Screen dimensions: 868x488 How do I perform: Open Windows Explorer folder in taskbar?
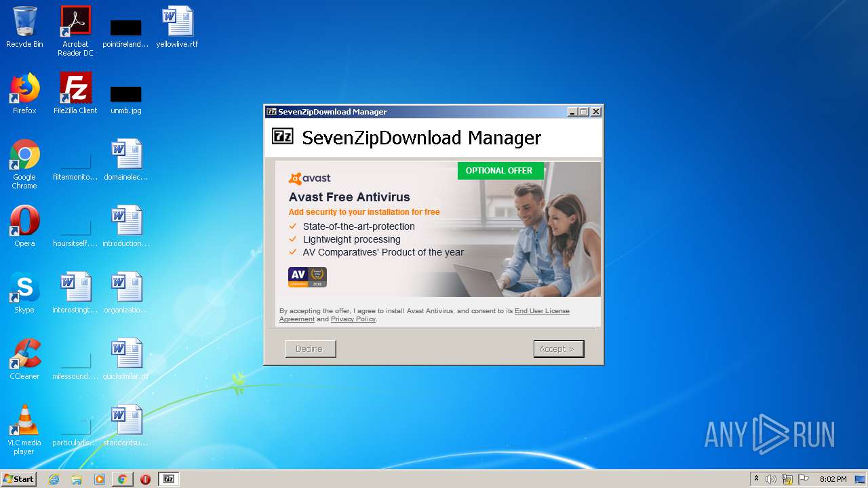77,479
